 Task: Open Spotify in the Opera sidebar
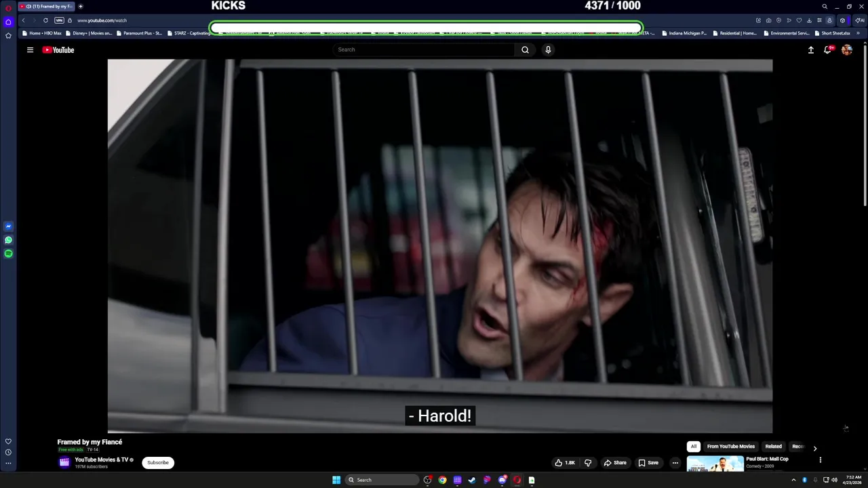click(8, 253)
